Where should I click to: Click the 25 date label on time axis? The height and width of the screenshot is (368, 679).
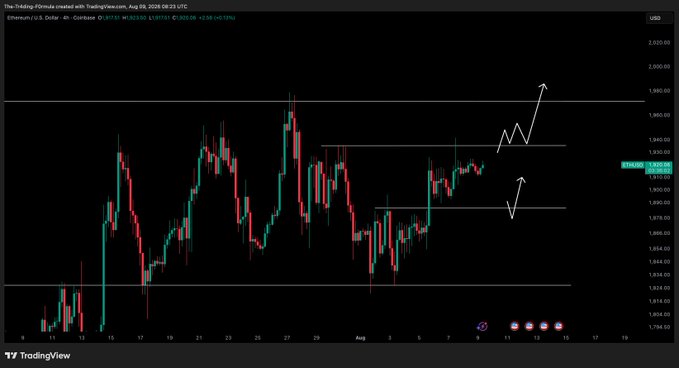pyautogui.click(x=258, y=338)
